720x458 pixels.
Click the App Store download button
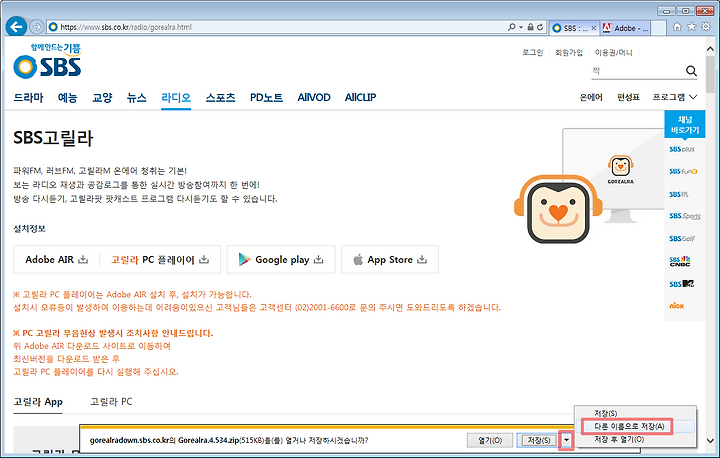(x=390, y=260)
